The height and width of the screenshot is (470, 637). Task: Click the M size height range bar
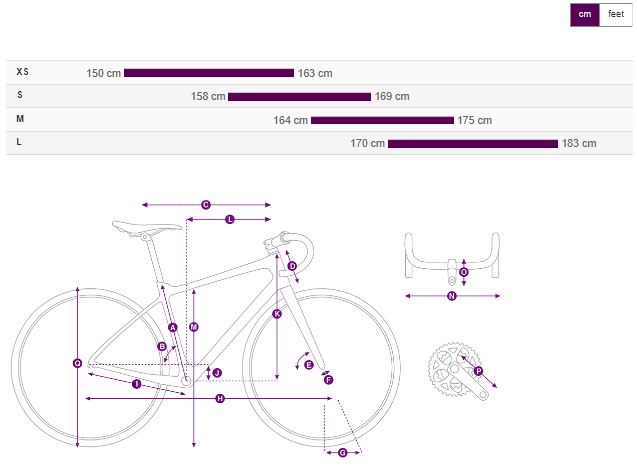click(382, 120)
